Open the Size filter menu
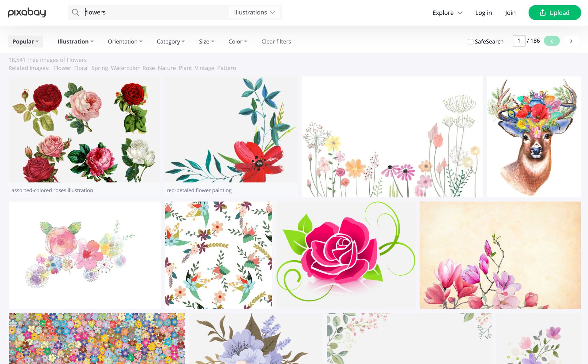Image resolution: width=588 pixels, height=364 pixels. (206, 42)
